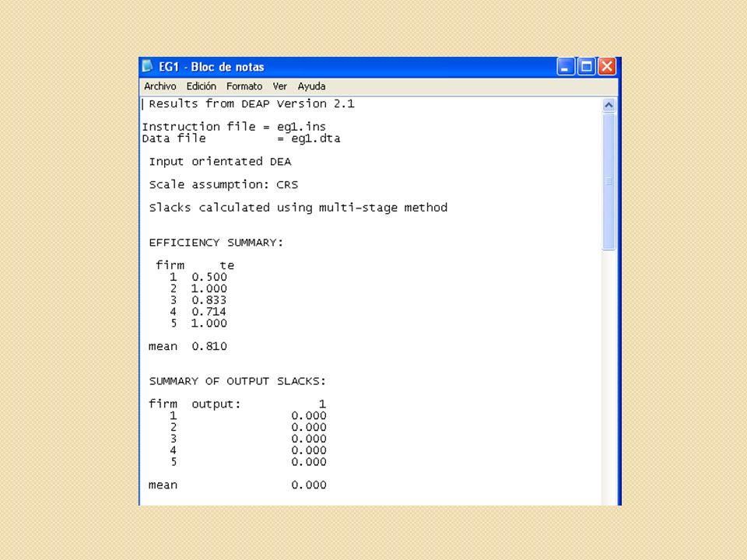Open the Edición menu

201,86
